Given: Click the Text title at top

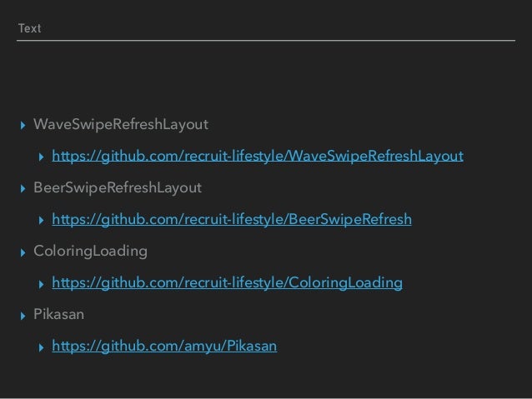Looking at the screenshot, I should (x=29, y=28).
